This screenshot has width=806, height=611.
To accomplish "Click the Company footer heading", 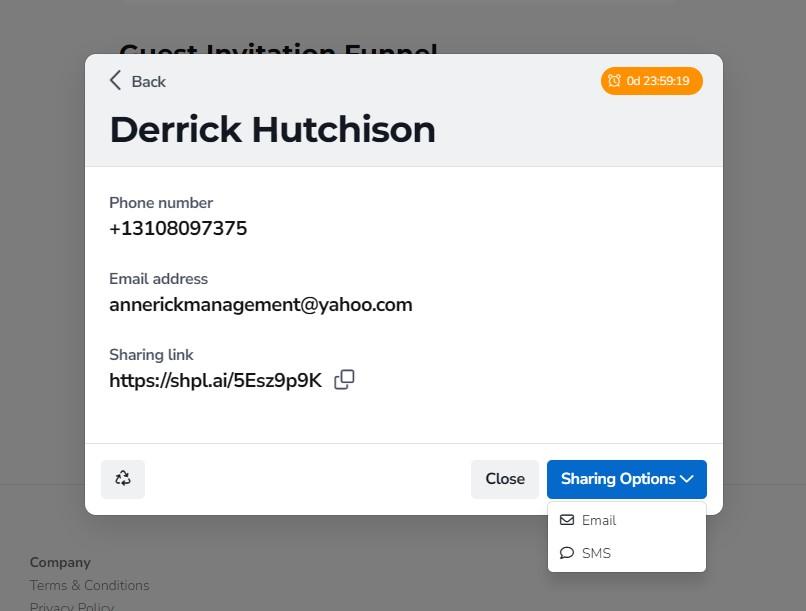I will [x=60, y=562].
